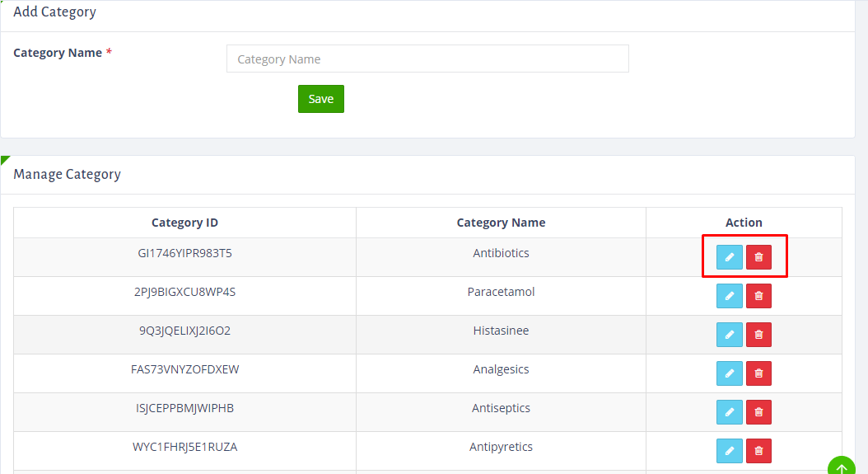
Task: Click the Category ID column header
Action: click(185, 223)
